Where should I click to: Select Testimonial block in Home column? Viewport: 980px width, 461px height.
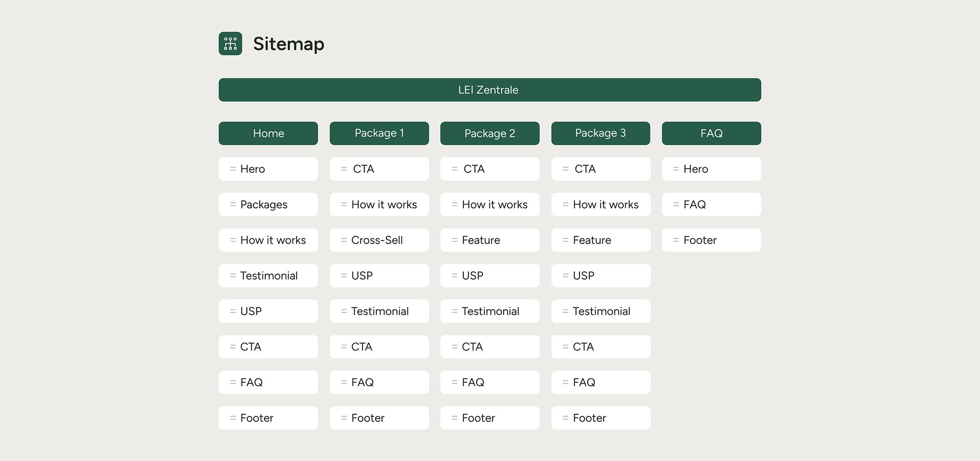tap(268, 276)
